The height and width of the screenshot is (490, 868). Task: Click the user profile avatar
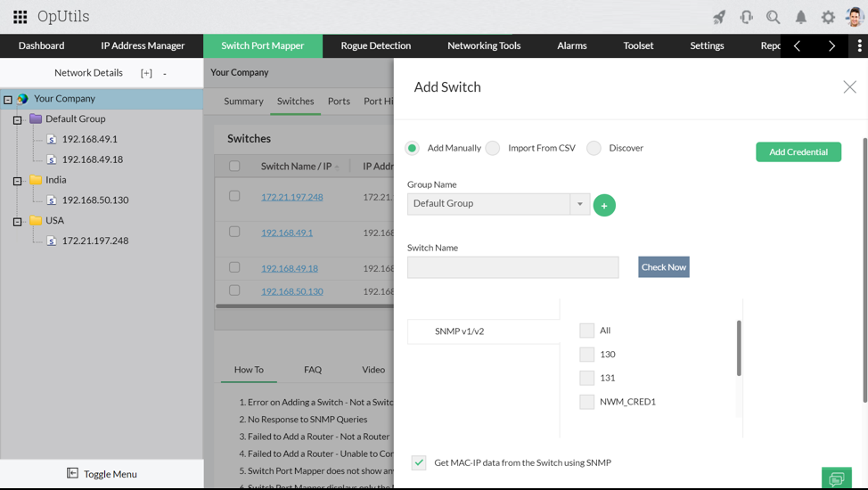(x=855, y=17)
